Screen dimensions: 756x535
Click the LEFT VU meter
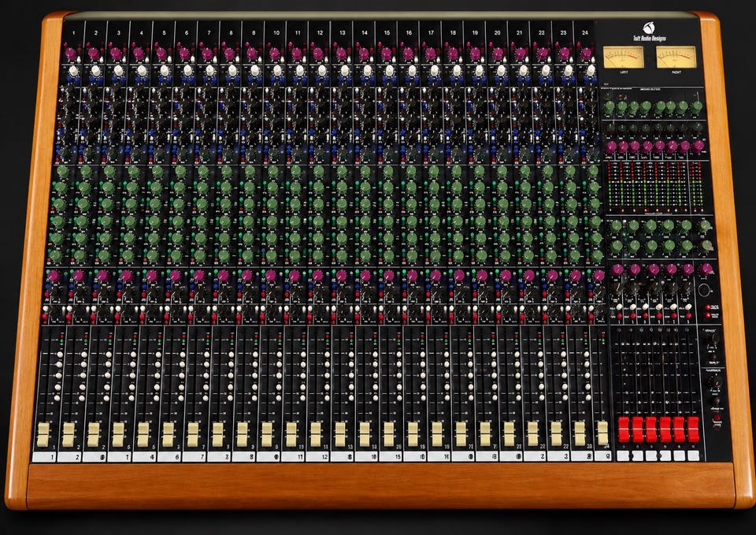[624, 58]
